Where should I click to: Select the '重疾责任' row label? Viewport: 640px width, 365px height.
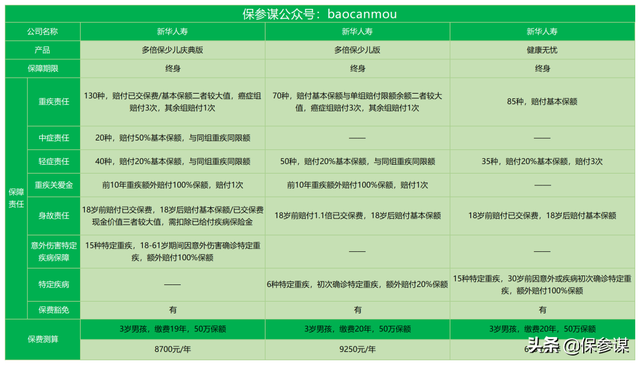coord(53,102)
